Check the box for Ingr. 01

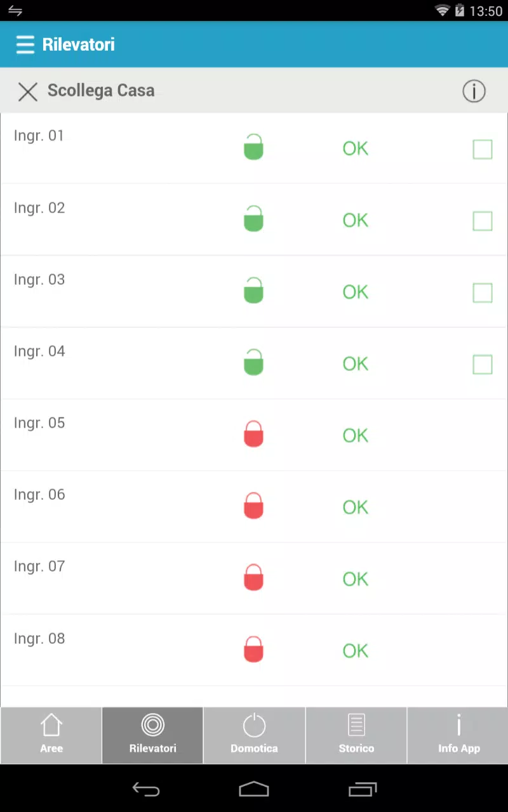[483, 149]
